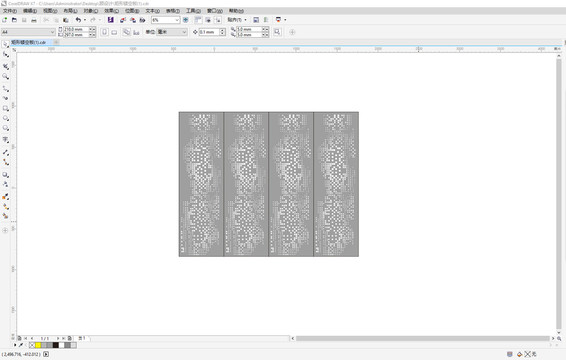Click the Paste icon
The height and width of the screenshot is (360, 566).
(66, 20)
